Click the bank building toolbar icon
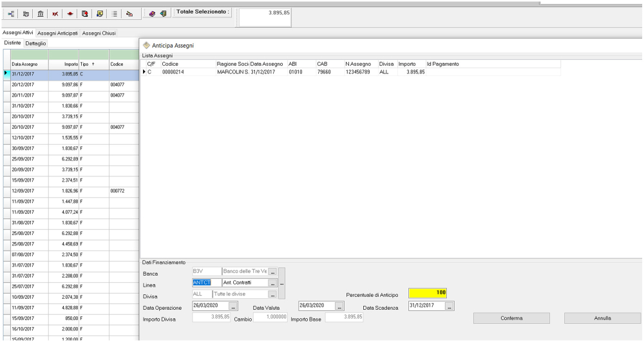The image size is (644, 342). pos(41,14)
